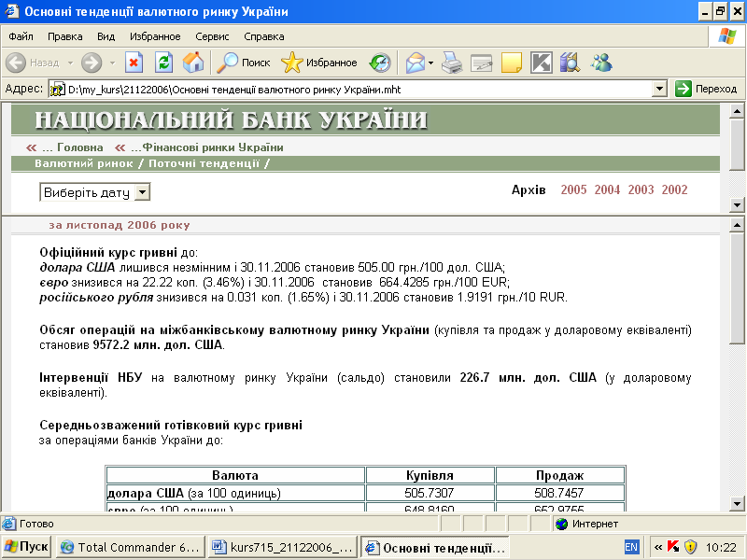
Task: Open the Избранное menu in menu bar
Action: 155,36
